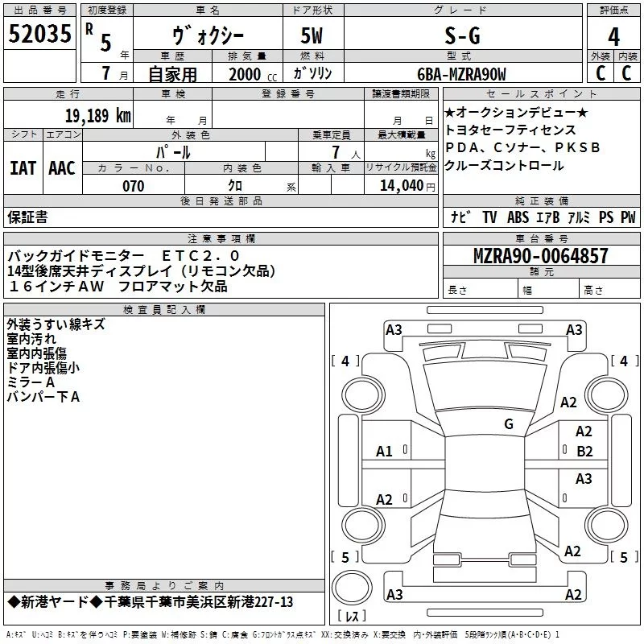
Task: Click the exterior rating C under 外装
Action: click(601, 73)
